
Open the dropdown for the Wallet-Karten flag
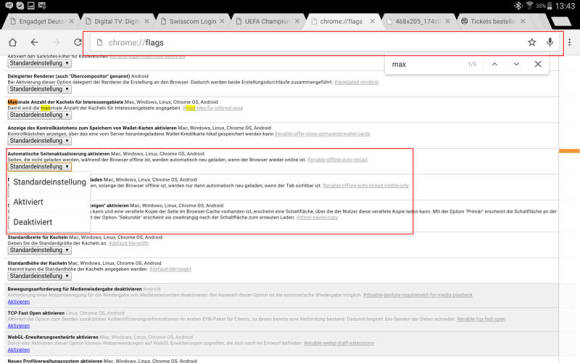coord(40,141)
